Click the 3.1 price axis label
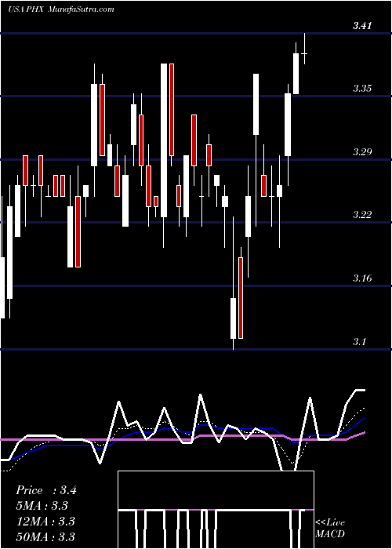The image size is (392, 549). point(359,341)
